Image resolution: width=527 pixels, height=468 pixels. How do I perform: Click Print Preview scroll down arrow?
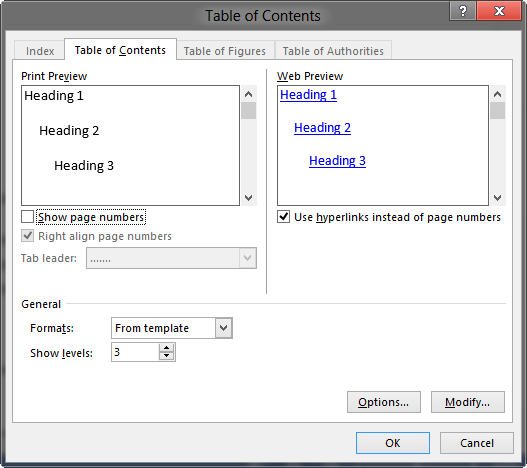click(248, 198)
